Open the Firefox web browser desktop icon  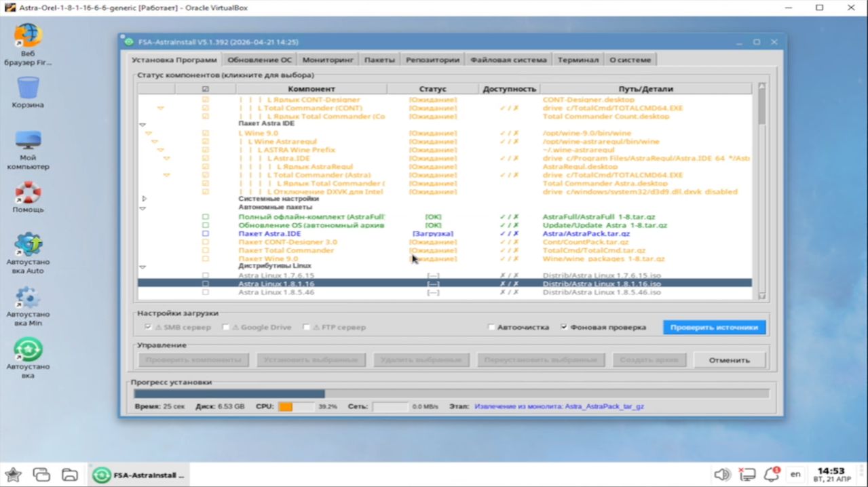(x=28, y=44)
